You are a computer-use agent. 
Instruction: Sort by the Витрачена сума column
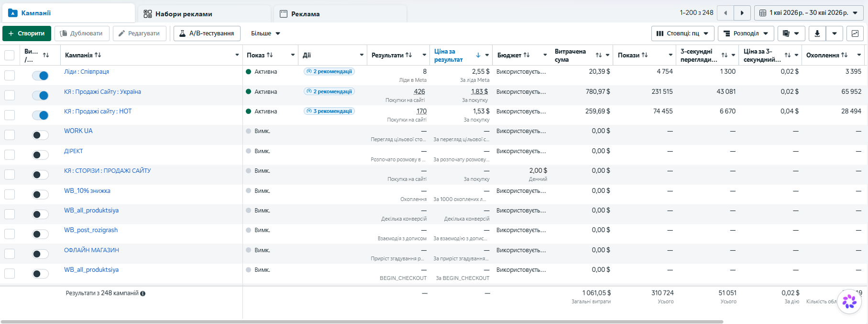(x=598, y=55)
